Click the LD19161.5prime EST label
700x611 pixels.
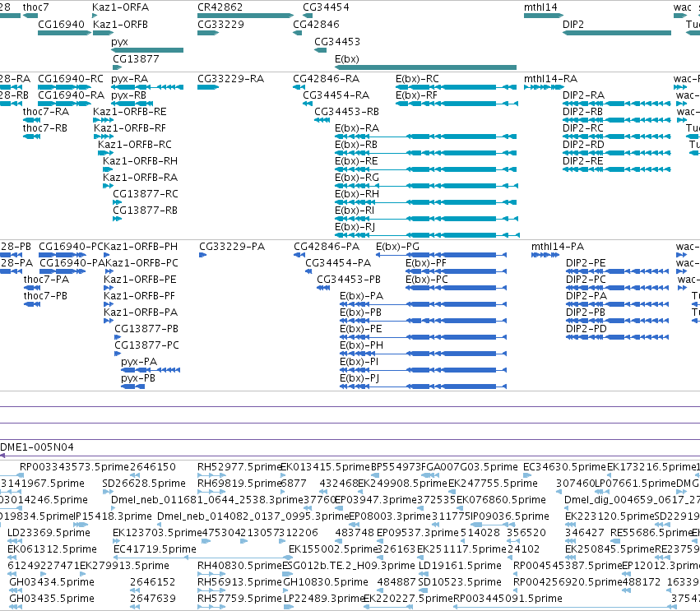pos(460,566)
